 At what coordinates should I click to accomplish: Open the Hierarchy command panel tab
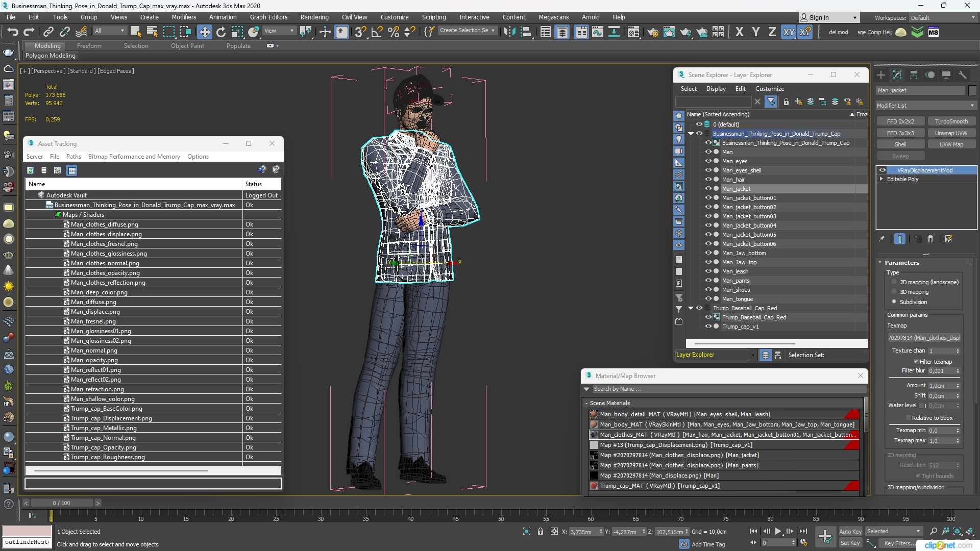(x=914, y=75)
